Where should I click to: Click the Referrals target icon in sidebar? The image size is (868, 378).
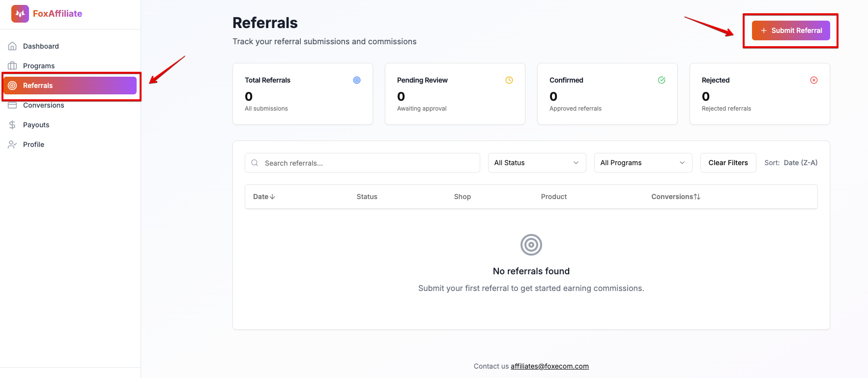(x=13, y=86)
